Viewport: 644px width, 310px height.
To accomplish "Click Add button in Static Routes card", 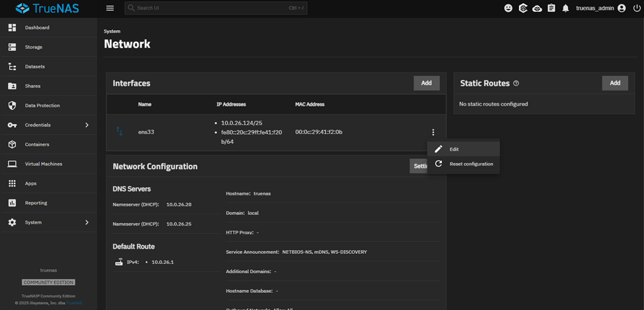I will coord(614,83).
